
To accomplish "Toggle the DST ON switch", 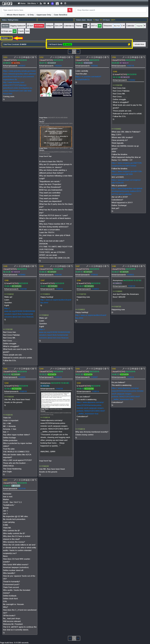I will 99,26.
